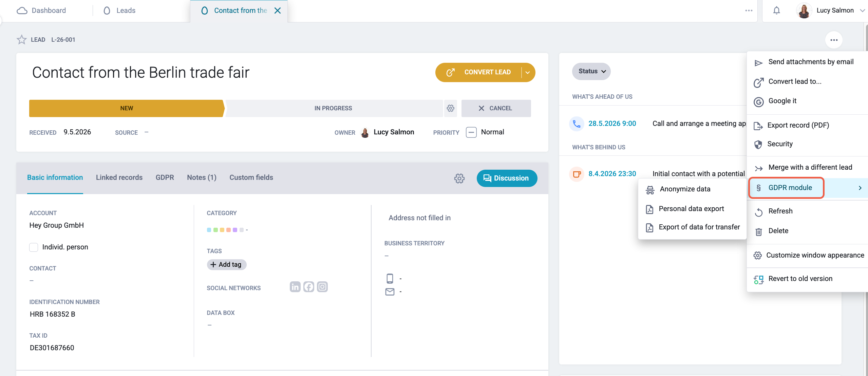
Task: Select the NEW workflow stage
Action: [x=127, y=108]
